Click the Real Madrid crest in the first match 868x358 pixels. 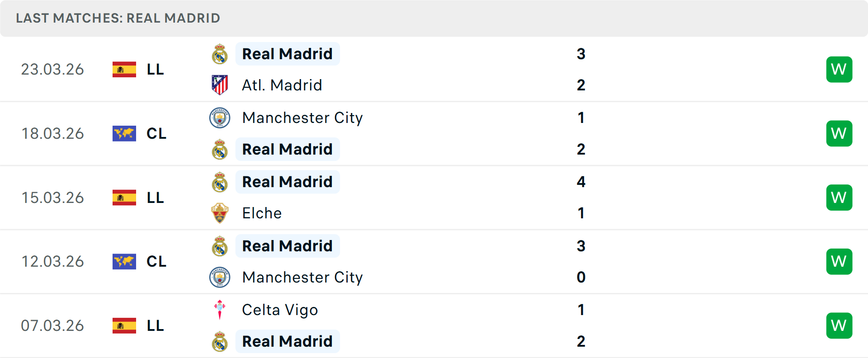click(x=220, y=54)
